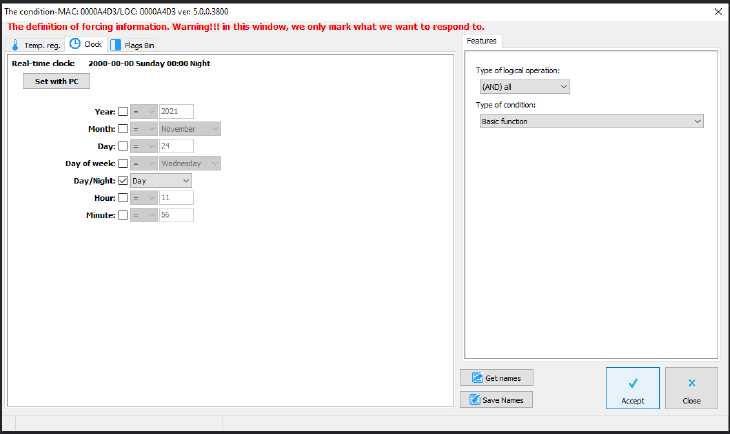Open the Wednesday weekday dropdown
Image resolution: width=730 pixels, height=434 pixels.
pyautogui.click(x=190, y=163)
